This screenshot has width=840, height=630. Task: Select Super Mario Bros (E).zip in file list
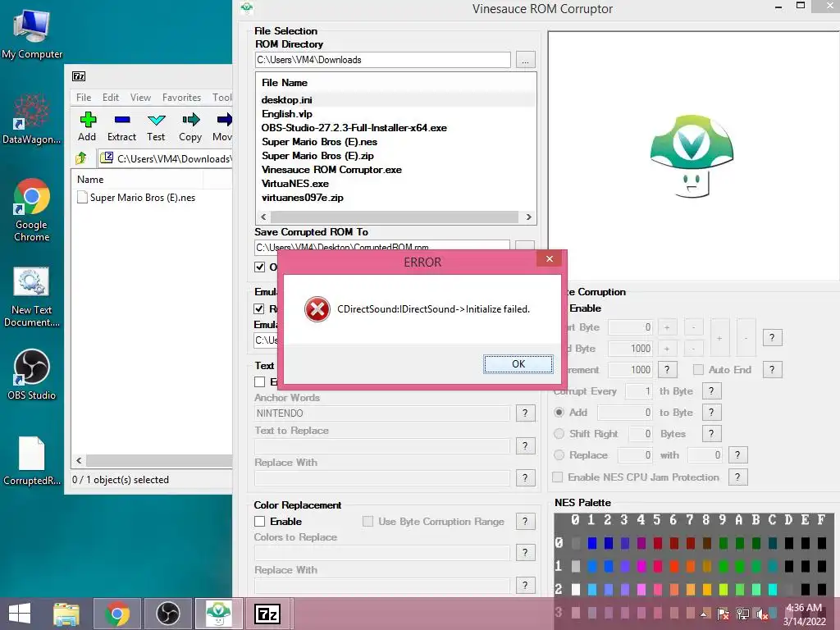[317, 156]
